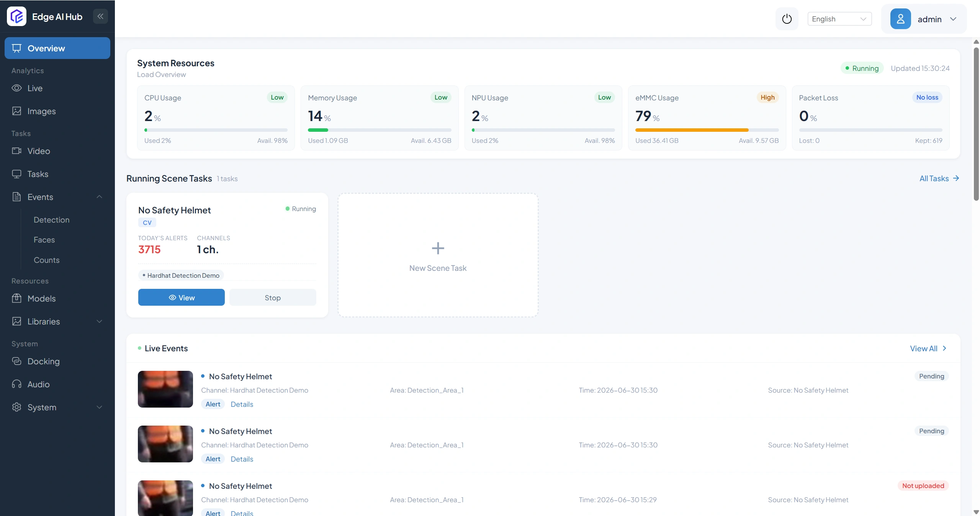The image size is (980, 516).
Task: Open thumbnail of second Pending event
Action: click(165, 444)
